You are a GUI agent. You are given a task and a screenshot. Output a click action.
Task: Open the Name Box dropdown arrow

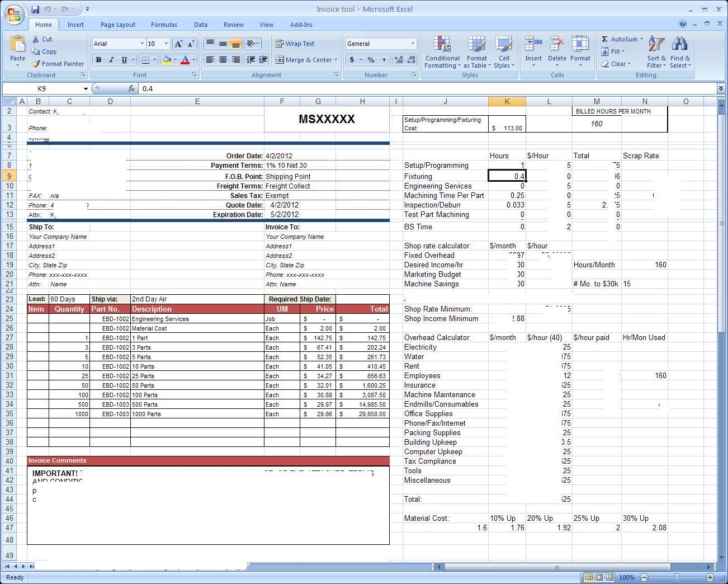[x=86, y=89]
